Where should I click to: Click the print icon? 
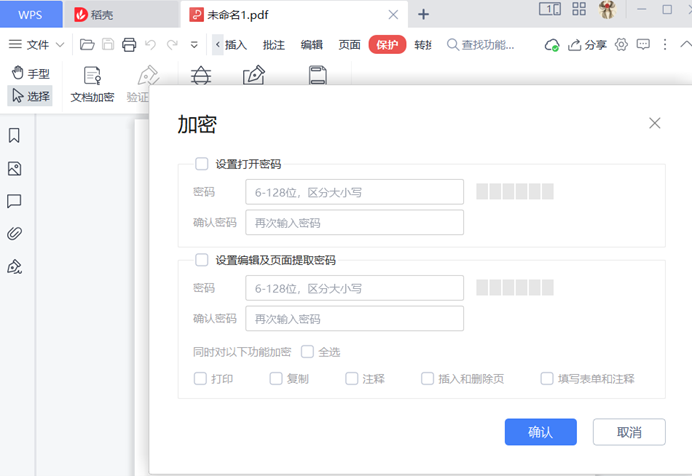(x=129, y=45)
